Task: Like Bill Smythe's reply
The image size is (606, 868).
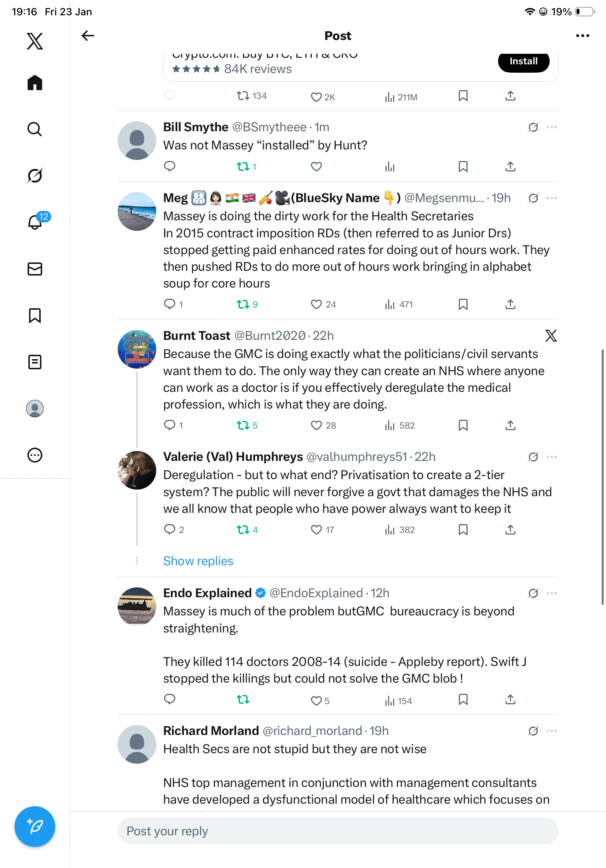Action: pos(316,166)
